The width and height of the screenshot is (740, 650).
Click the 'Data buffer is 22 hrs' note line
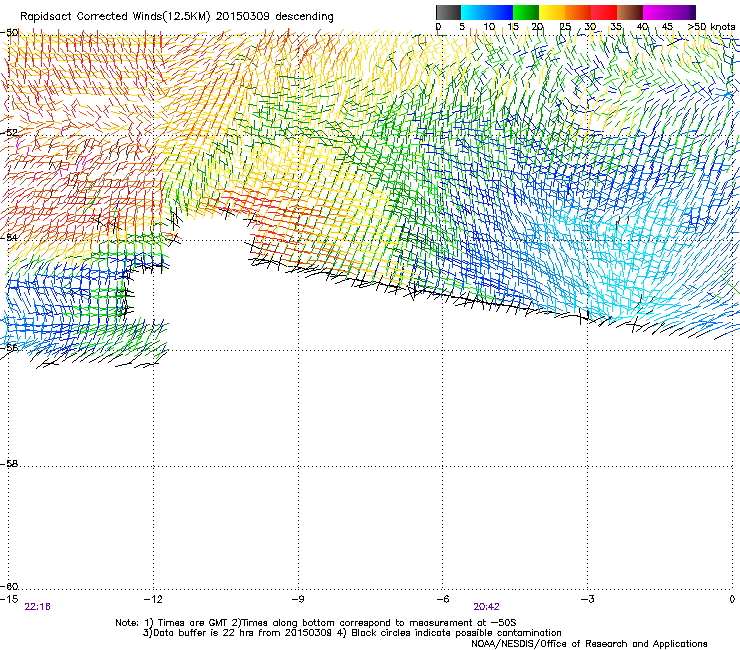tap(352, 633)
